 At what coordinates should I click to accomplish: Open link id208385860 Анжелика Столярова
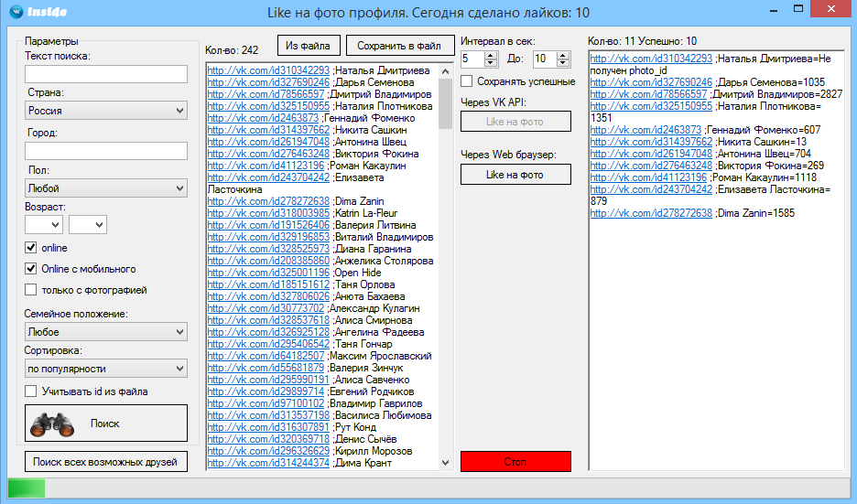tap(268, 261)
